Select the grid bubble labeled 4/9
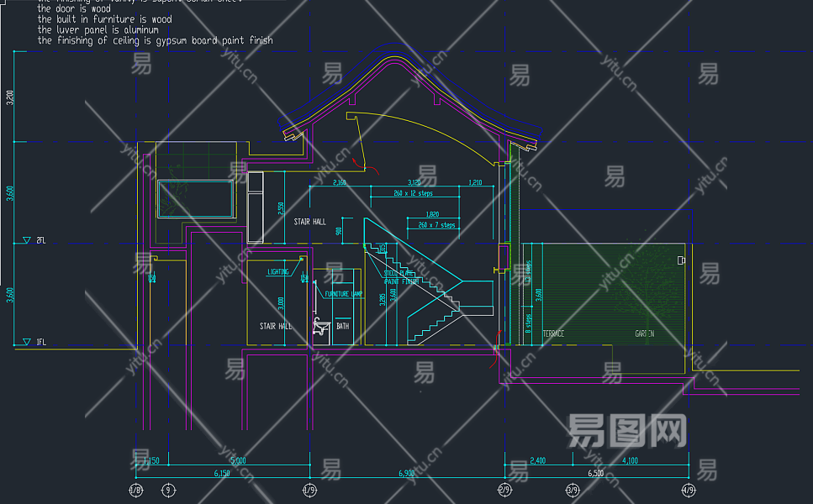813x504 pixels. coord(689,490)
